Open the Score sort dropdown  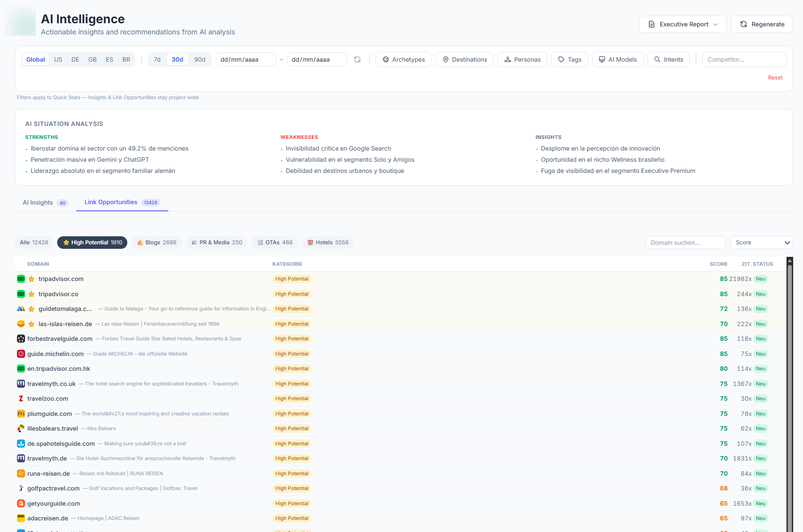point(761,243)
